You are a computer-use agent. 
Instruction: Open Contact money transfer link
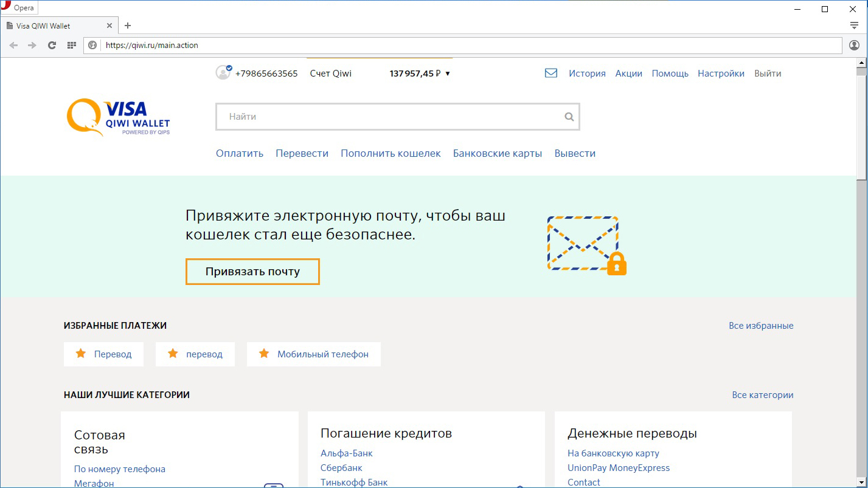pyautogui.click(x=584, y=483)
